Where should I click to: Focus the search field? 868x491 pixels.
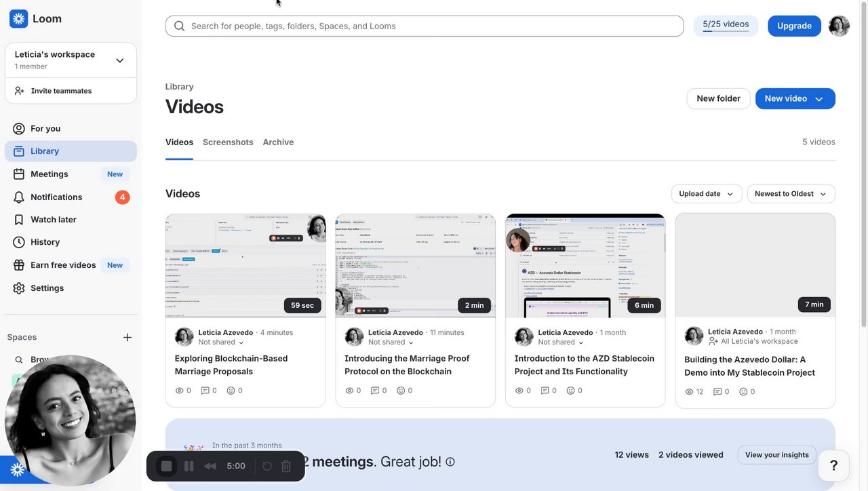tap(425, 26)
